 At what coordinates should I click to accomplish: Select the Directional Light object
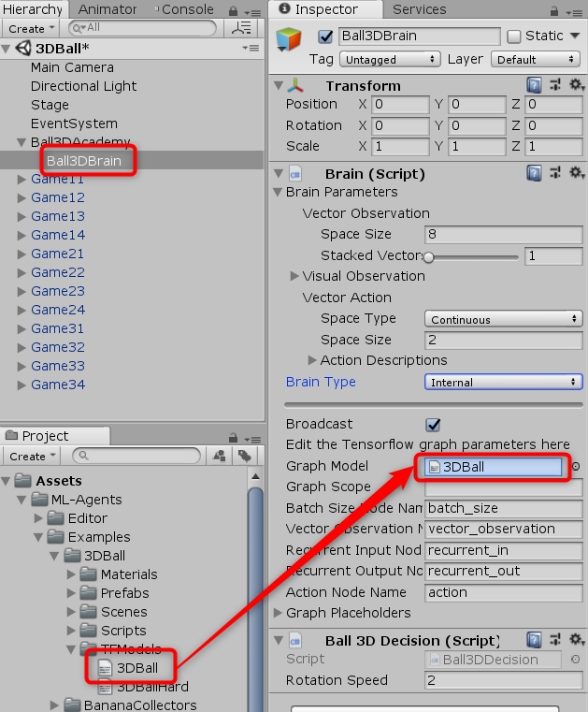(x=83, y=86)
